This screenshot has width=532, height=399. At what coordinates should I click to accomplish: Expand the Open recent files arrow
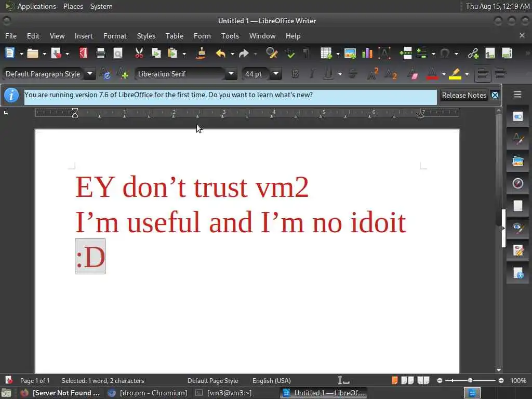click(44, 54)
